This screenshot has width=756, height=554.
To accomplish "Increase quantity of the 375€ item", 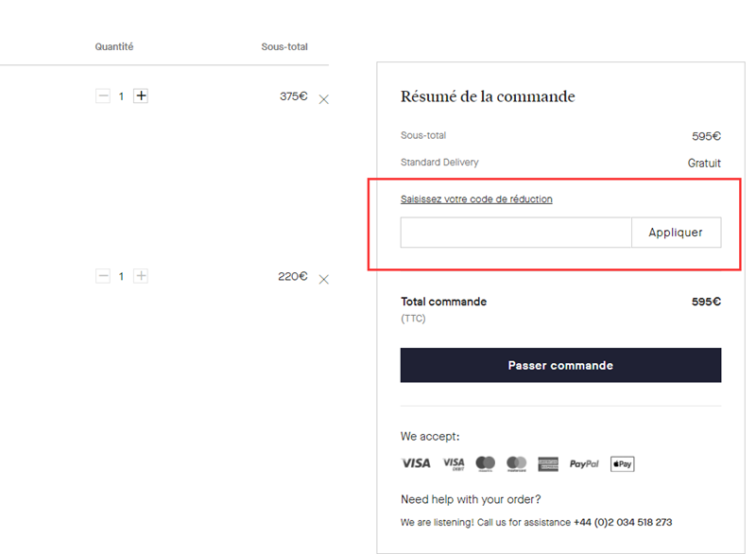I will pos(141,95).
